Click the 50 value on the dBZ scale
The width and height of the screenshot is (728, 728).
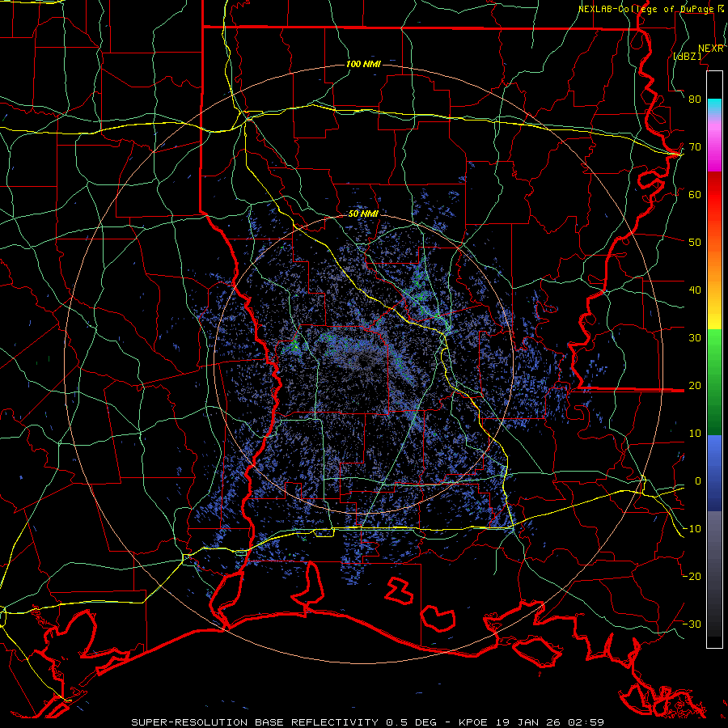[695, 243]
